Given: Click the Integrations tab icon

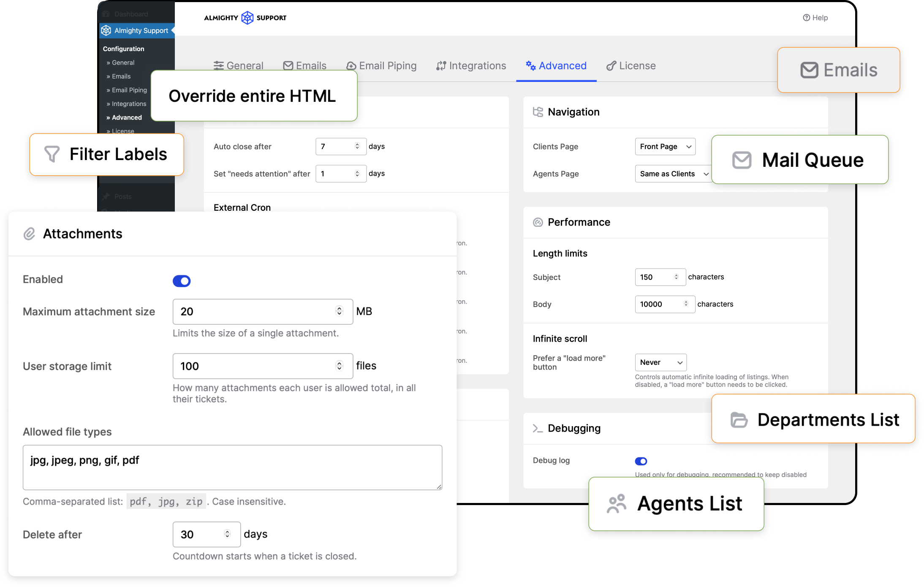Looking at the screenshot, I should 441,66.
